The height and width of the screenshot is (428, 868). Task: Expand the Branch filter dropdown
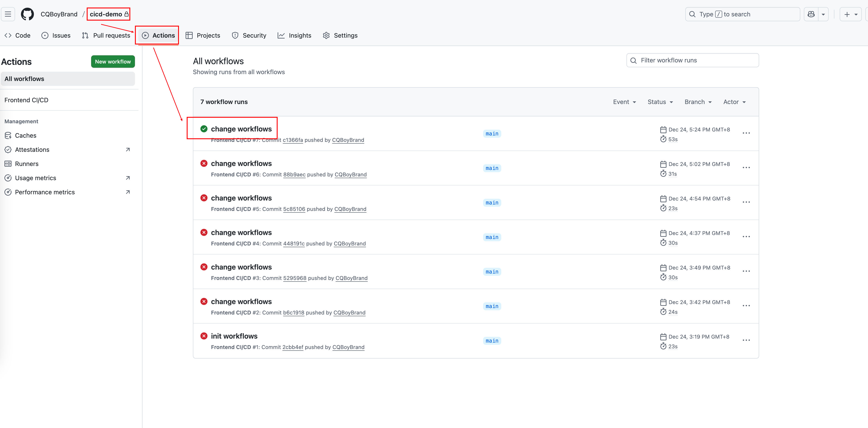click(x=698, y=102)
